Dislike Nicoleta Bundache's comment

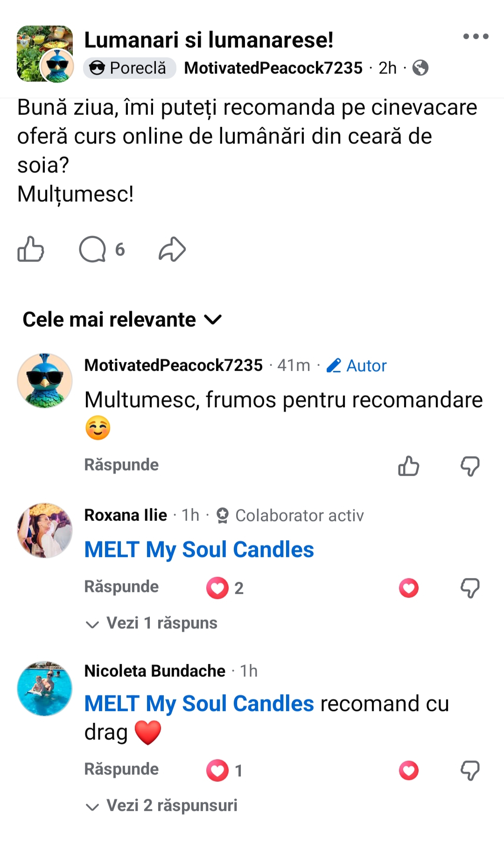tap(470, 771)
